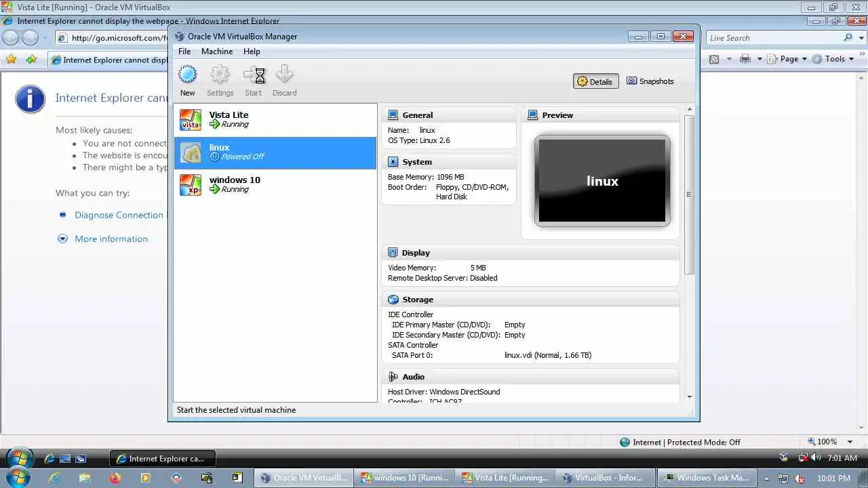Click the General section monitor icon
This screenshot has width=868, height=488.
pyautogui.click(x=393, y=115)
